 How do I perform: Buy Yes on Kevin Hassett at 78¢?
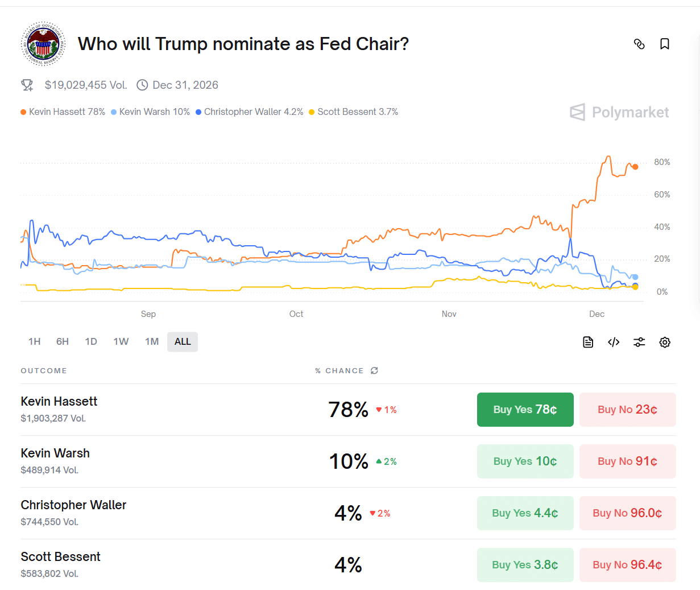click(525, 410)
